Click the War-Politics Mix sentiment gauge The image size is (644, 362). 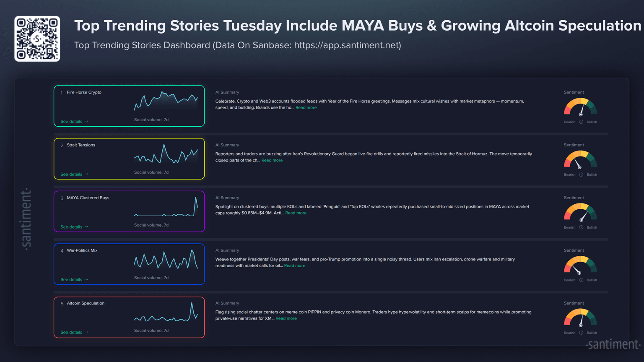(580, 265)
